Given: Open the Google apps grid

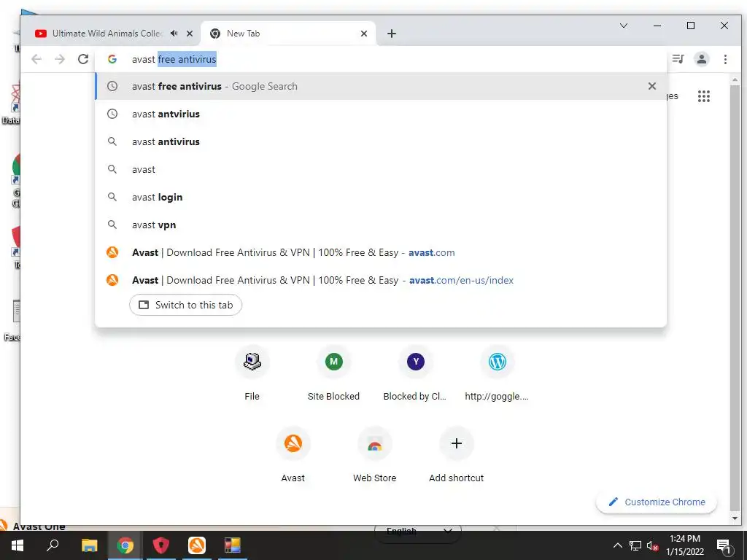Looking at the screenshot, I should [704, 96].
